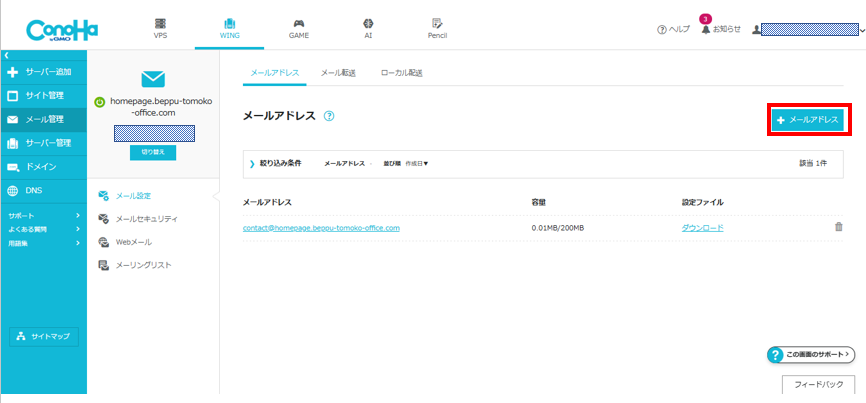Image resolution: width=866 pixels, height=403 pixels.
Task: Open the VPS service tab
Action: 161,29
